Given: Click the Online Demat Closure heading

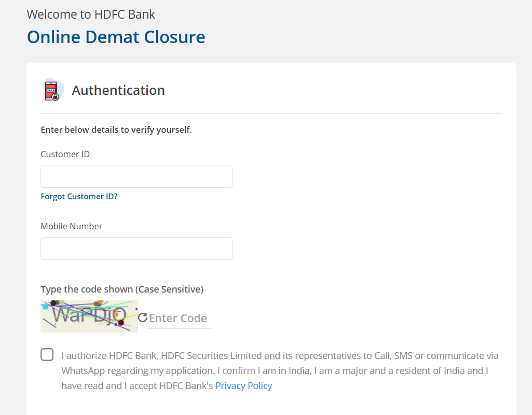Looking at the screenshot, I should click(x=116, y=37).
